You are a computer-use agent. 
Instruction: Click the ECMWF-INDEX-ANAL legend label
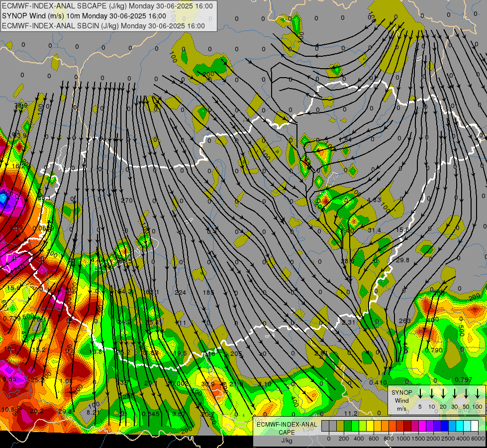(x=287, y=425)
